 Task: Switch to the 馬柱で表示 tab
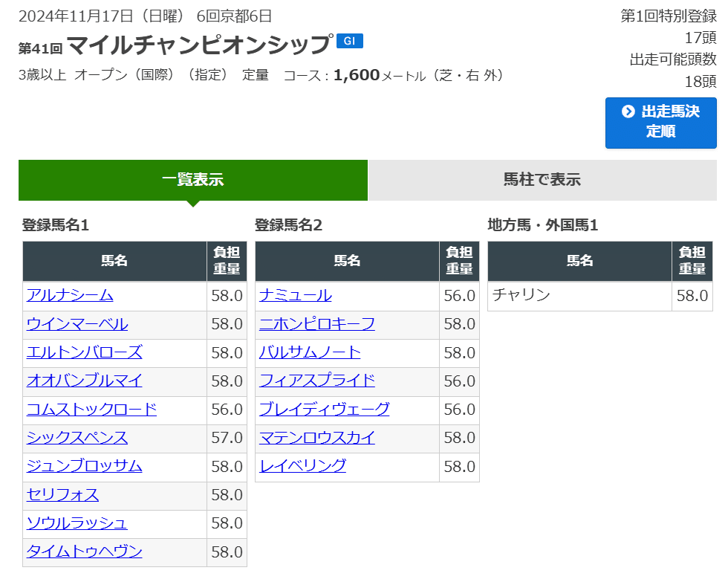pos(542,180)
